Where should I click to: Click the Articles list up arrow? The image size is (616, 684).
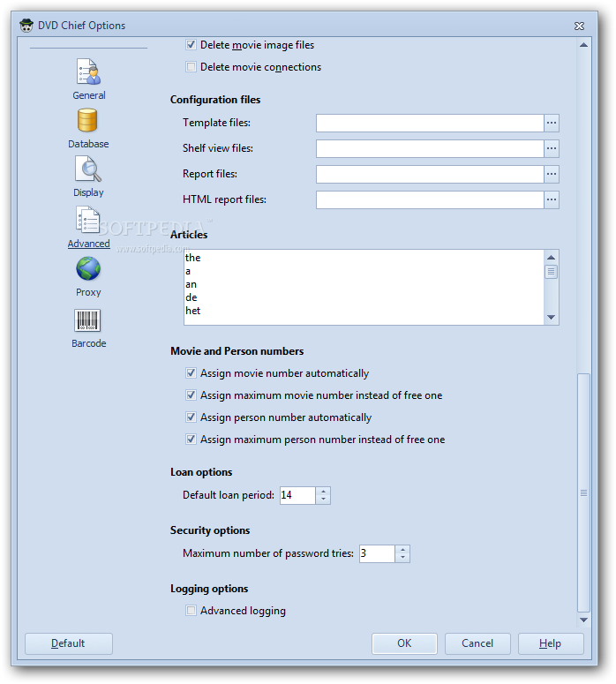pos(551,258)
